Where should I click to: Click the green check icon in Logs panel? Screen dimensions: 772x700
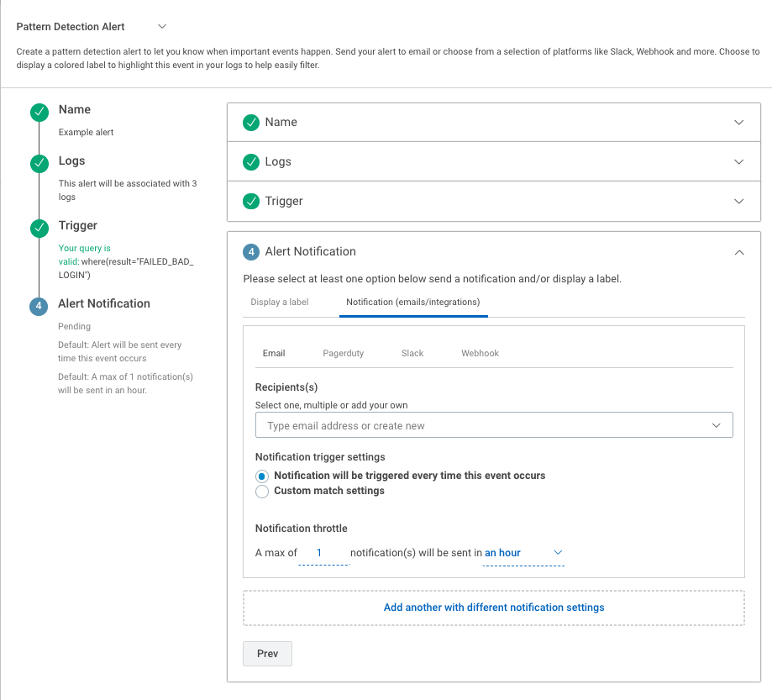(x=250, y=162)
